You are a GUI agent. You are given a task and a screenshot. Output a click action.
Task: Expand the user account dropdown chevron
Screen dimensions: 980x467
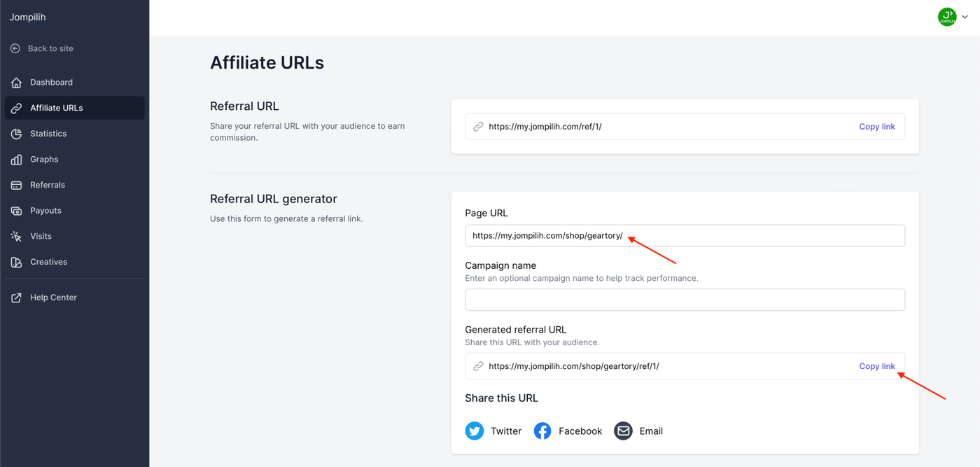coord(965,18)
